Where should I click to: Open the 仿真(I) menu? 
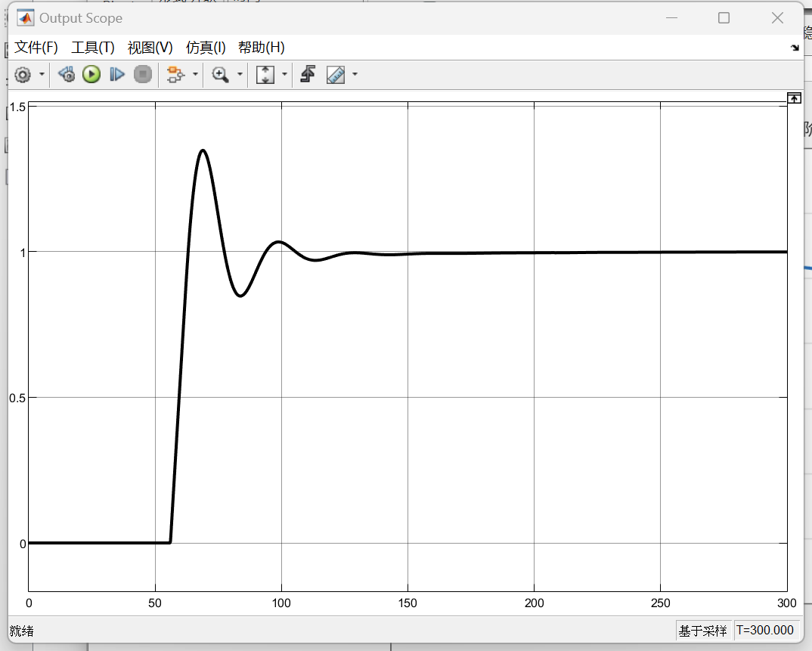pos(206,48)
